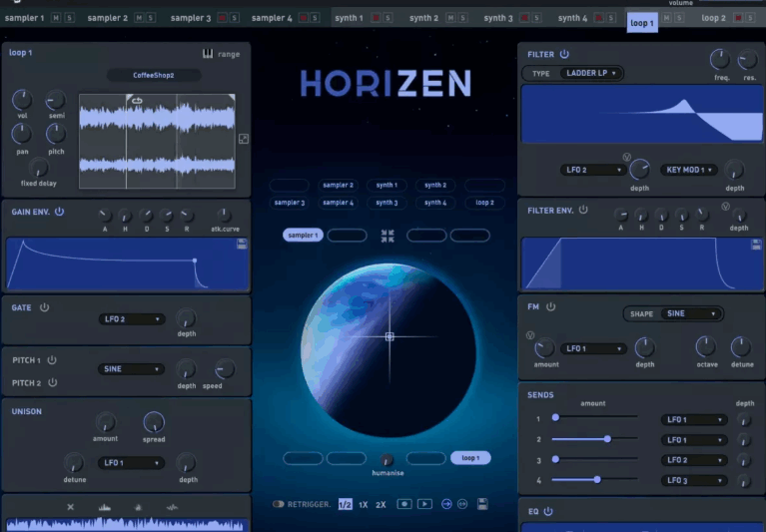
Task: Click the loop 1 pill below planet
Action: click(x=470, y=458)
